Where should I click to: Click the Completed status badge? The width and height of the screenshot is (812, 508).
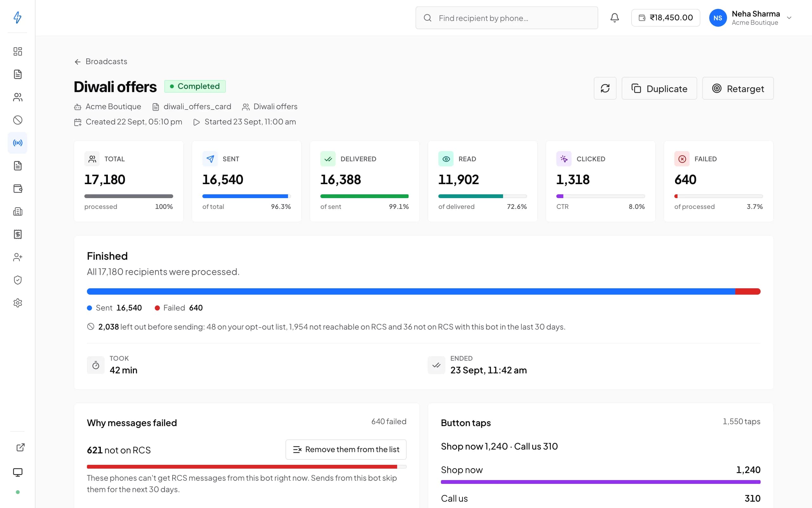coord(195,86)
